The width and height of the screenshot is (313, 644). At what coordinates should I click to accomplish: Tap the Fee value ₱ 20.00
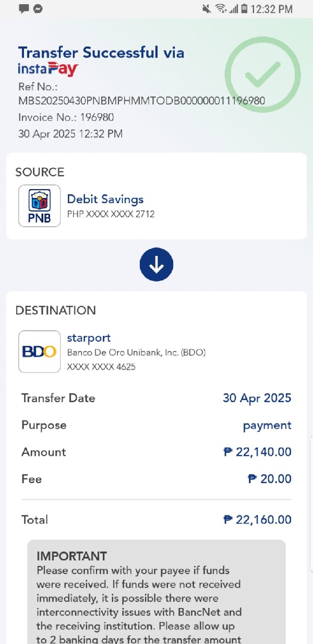[269, 479]
